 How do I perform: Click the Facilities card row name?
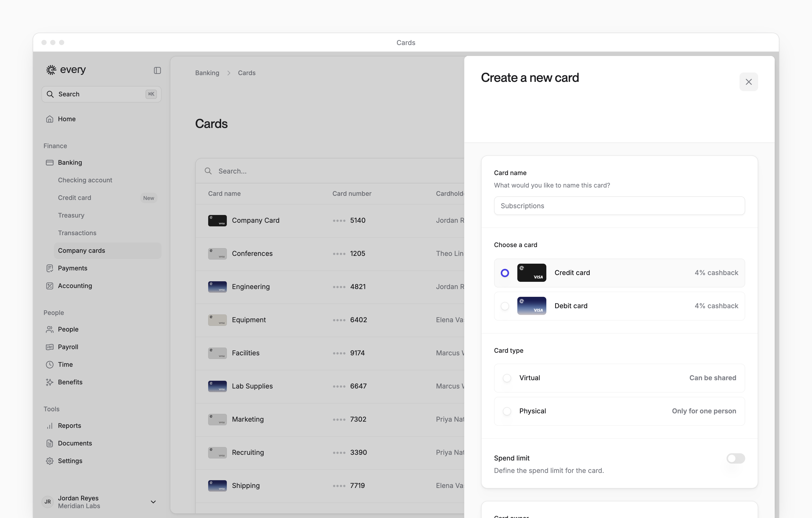[x=245, y=353]
